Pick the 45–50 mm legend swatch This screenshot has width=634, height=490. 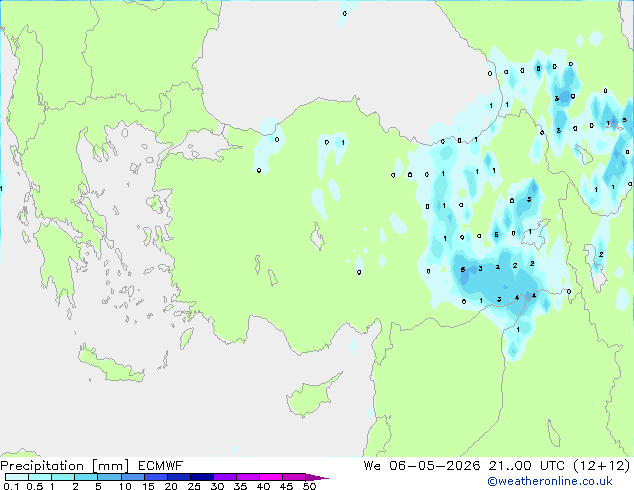pyautogui.click(x=294, y=477)
